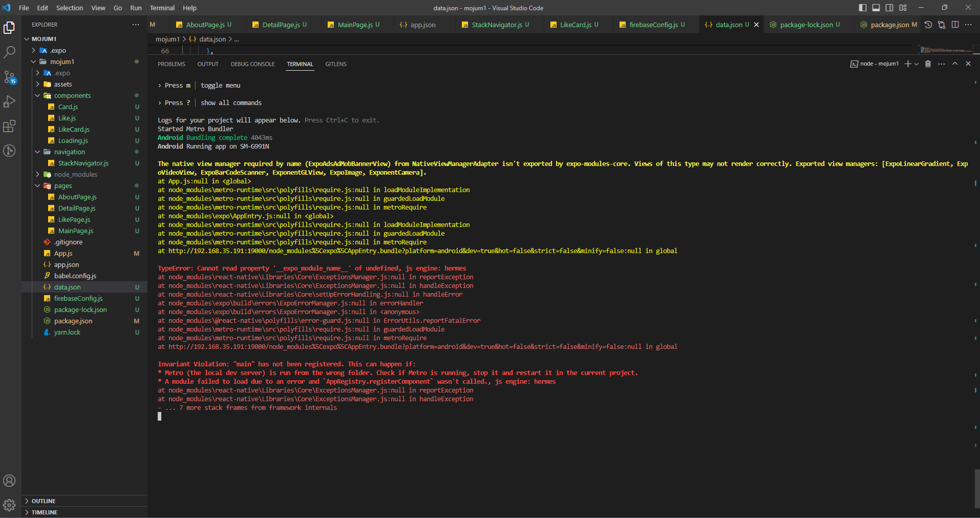Open the Search view in the activity bar

(9, 52)
